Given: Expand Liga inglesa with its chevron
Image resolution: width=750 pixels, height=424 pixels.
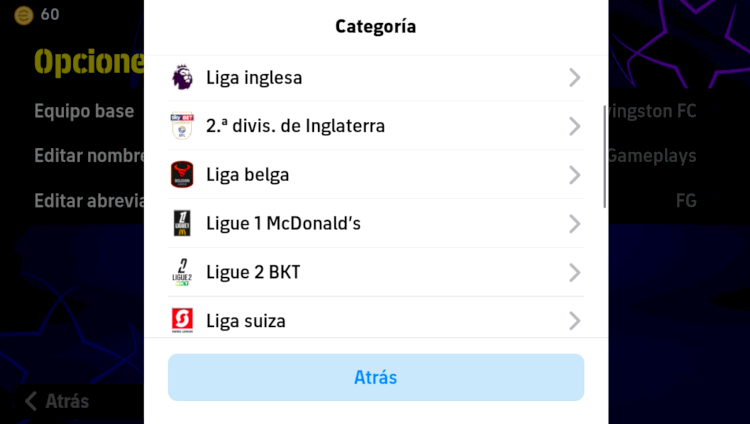Looking at the screenshot, I should (574, 78).
